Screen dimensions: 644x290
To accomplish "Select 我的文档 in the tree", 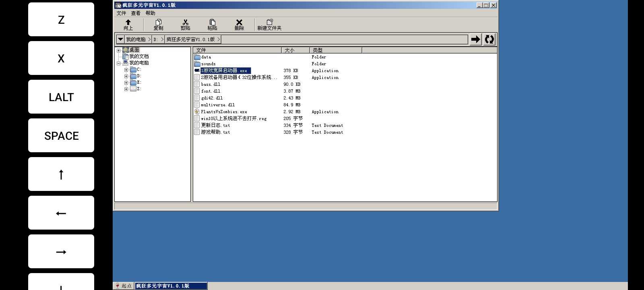I will pos(139,56).
